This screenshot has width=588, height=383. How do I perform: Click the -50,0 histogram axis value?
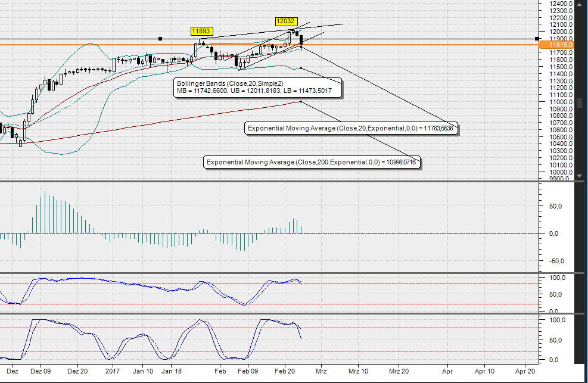[556, 261]
